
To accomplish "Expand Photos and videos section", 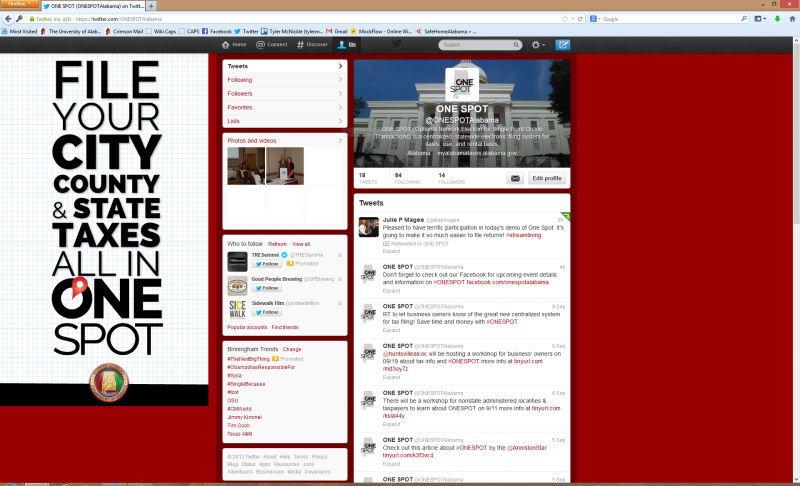I will 285,141.
